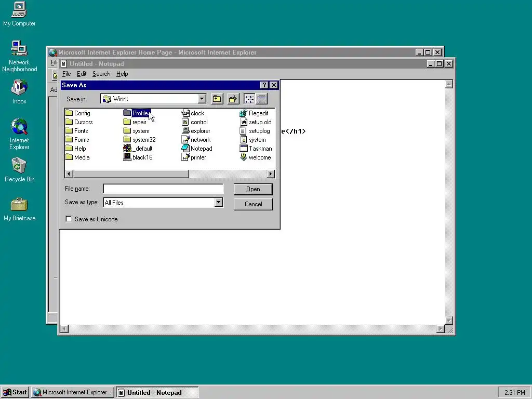Open Notepad Help menu
This screenshot has width=532, height=399.
pyautogui.click(x=122, y=74)
